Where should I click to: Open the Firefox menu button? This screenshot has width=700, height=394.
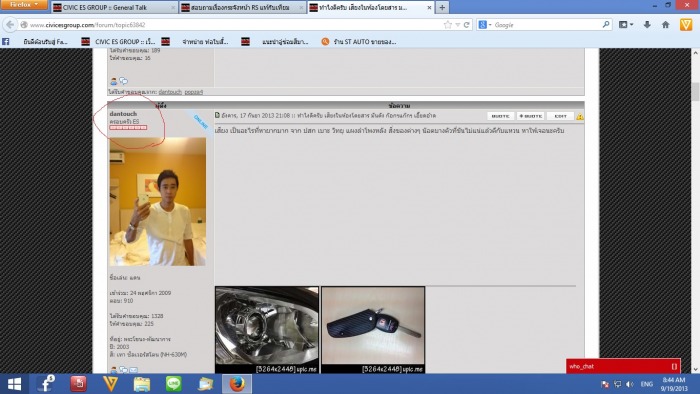[x=24, y=5]
